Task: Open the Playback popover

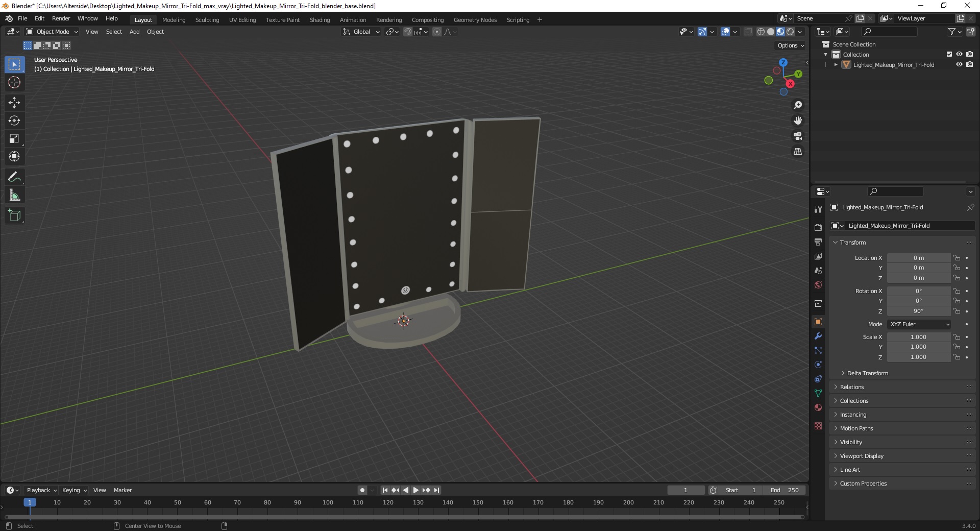Action: click(x=41, y=490)
